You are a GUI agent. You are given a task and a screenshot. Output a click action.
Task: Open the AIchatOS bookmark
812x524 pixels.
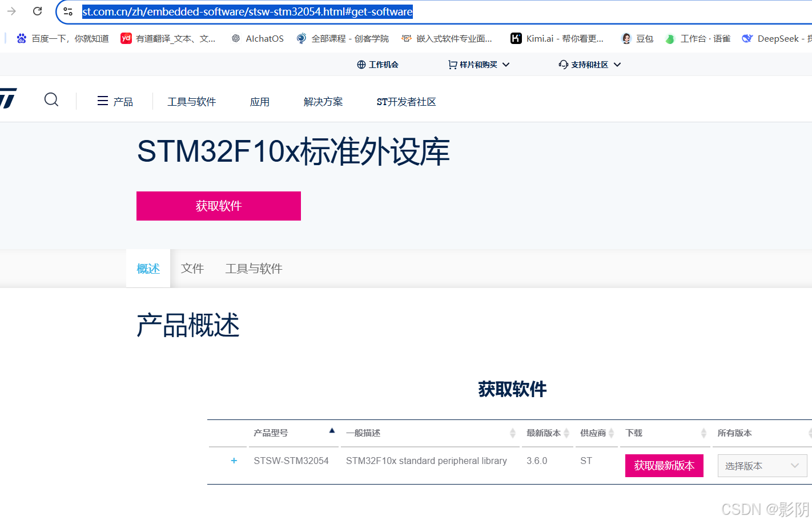point(257,38)
